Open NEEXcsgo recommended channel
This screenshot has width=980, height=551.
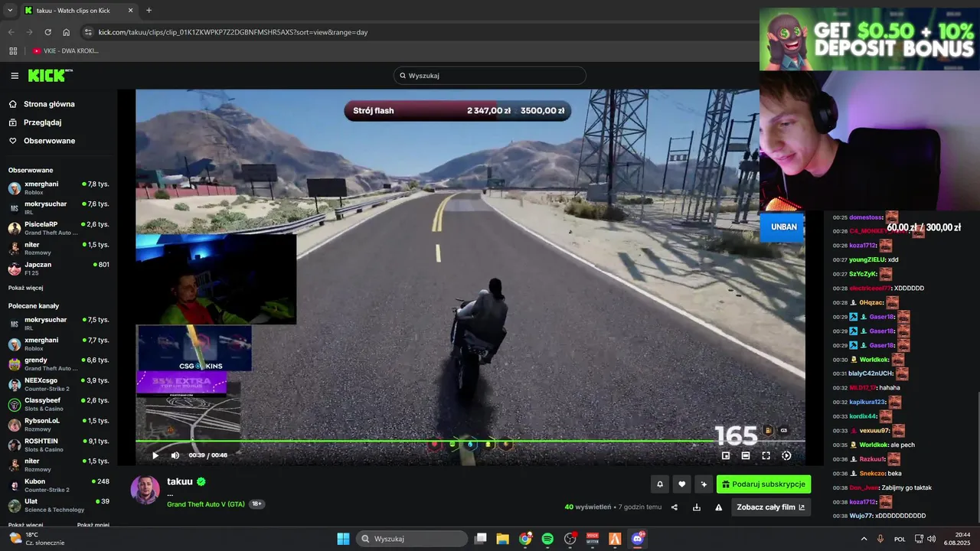[58, 384]
